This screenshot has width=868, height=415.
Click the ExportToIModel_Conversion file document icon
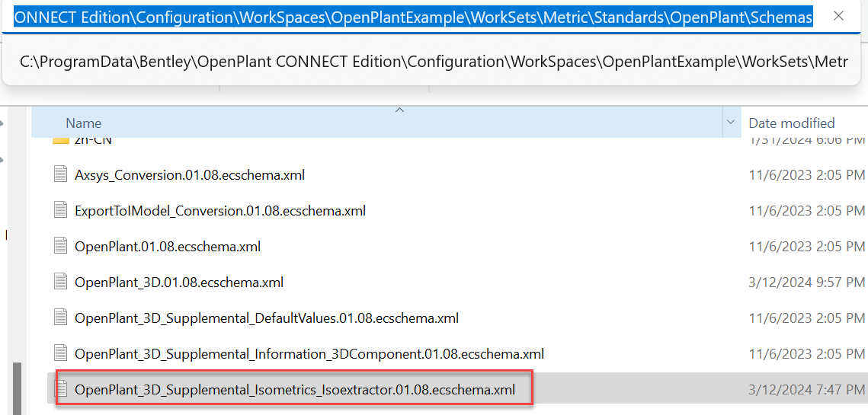tap(60, 211)
